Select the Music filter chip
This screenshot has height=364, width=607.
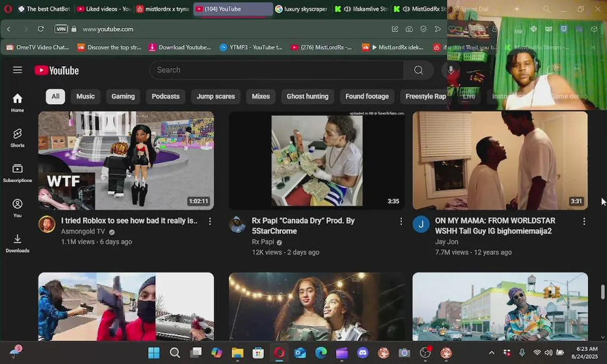coord(85,96)
